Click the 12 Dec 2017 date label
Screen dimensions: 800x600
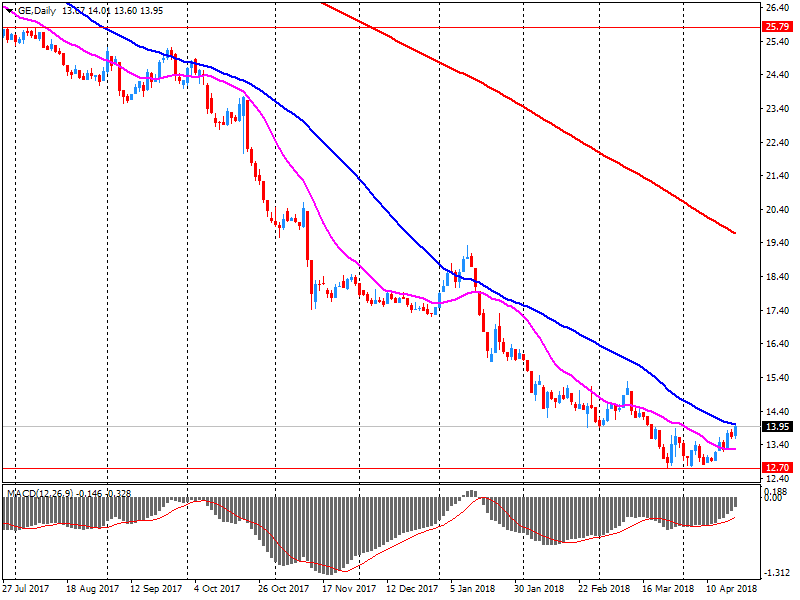pos(412,588)
